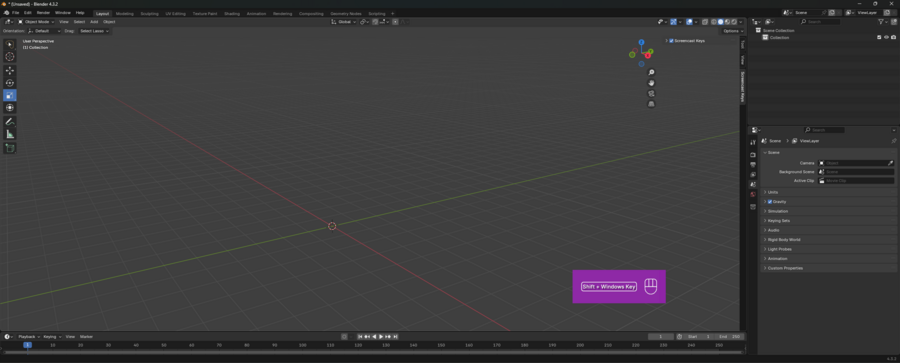Image resolution: width=900 pixels, height=363 pixels.
Task: Switch to Material Preview shading
Action: 727,22
